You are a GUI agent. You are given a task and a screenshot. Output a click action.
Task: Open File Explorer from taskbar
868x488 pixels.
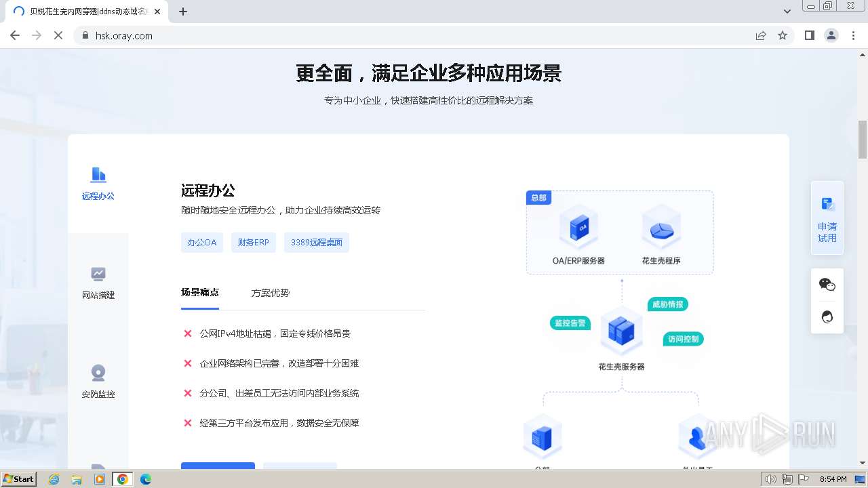[x=77, y=479]
